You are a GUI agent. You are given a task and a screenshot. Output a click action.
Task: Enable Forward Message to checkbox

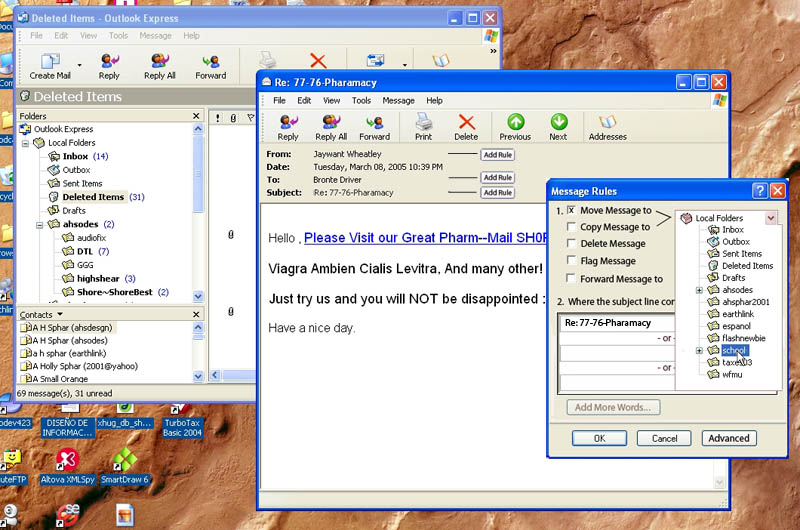coord(571,279)
